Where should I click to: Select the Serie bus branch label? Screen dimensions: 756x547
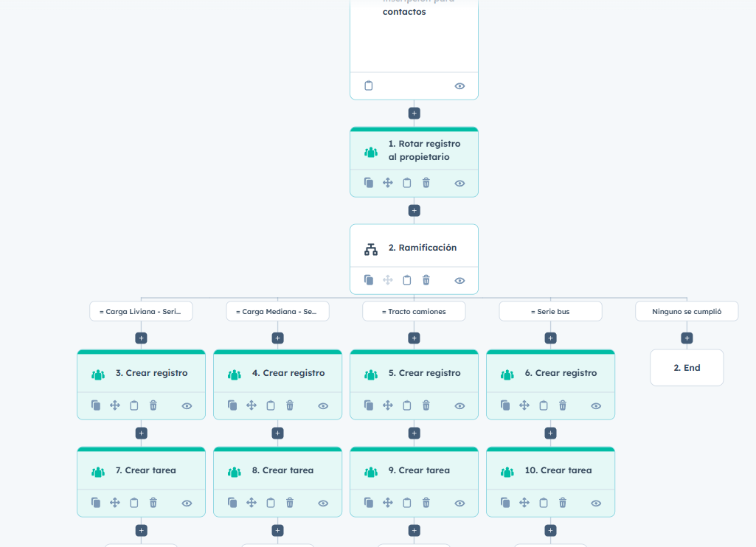550,312
